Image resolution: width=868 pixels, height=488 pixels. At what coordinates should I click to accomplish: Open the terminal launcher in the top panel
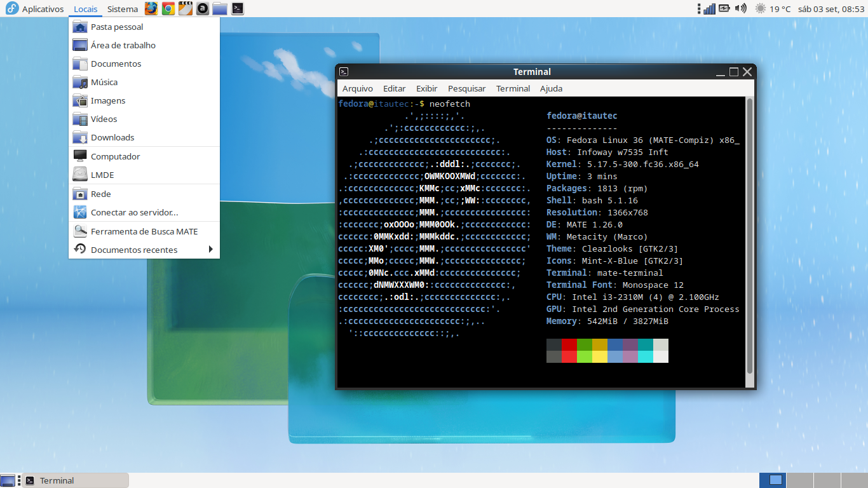(x=237, y=8)
